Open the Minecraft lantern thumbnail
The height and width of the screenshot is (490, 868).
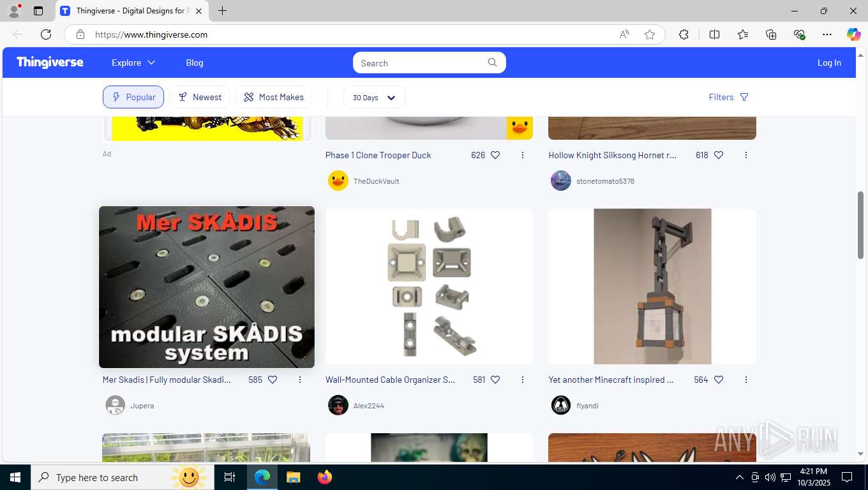(652, 286)
